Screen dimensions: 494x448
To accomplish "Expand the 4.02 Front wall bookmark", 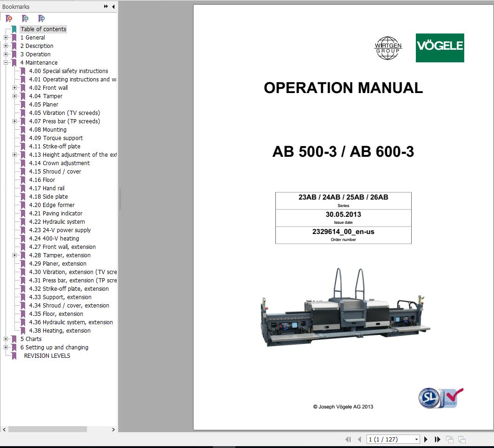I will 14,87.
